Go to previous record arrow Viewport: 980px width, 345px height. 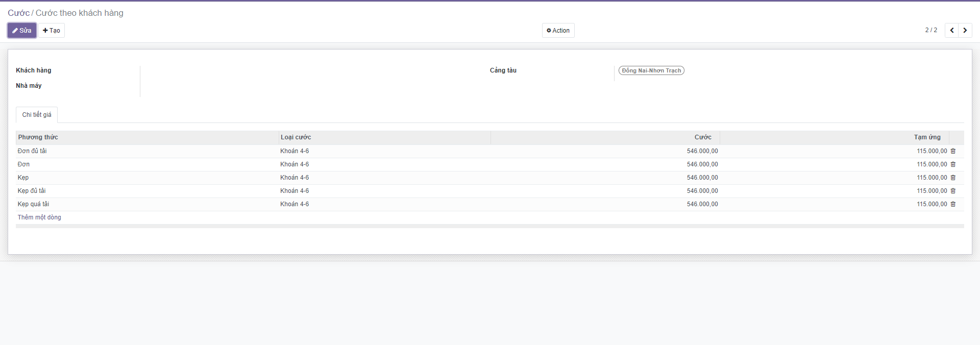coord(951,30)
